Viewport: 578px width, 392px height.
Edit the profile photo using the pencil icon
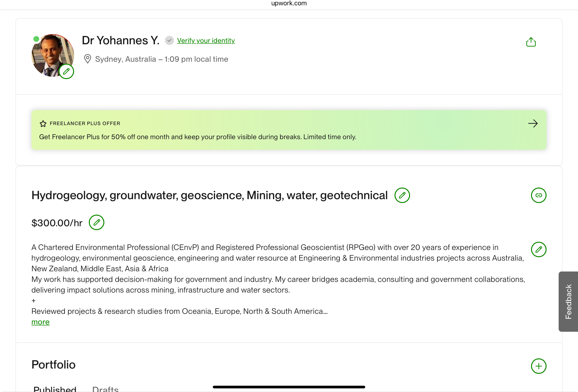(66, 71)
